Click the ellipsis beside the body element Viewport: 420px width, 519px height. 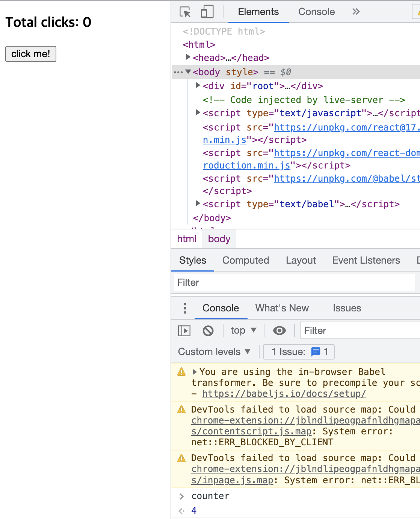pyautogui.click(x=178, y=72)
